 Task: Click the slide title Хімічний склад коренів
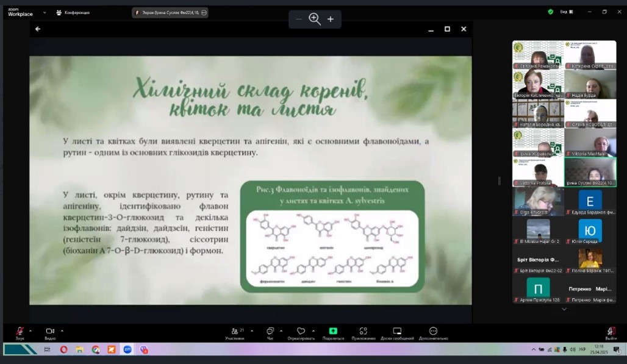pos(251,97)
